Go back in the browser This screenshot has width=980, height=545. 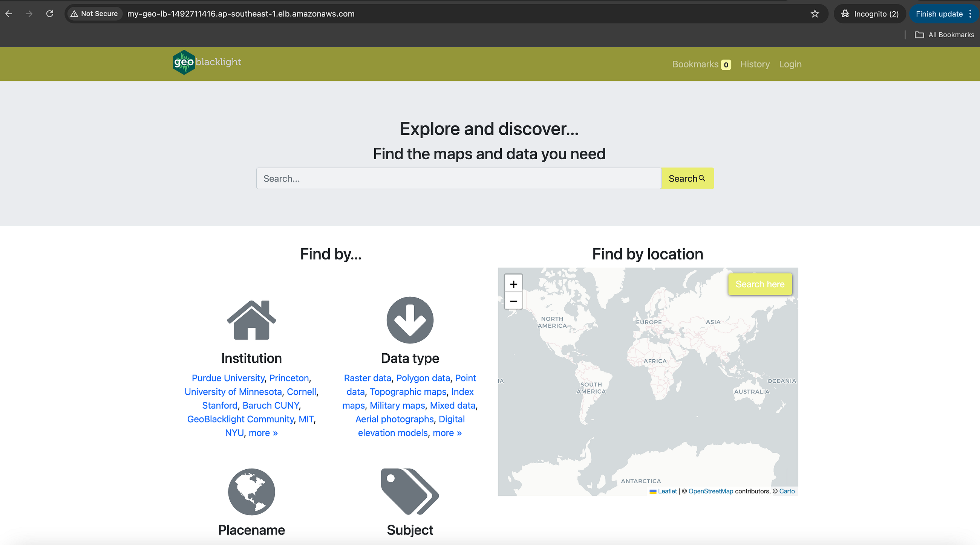point(9,14)
